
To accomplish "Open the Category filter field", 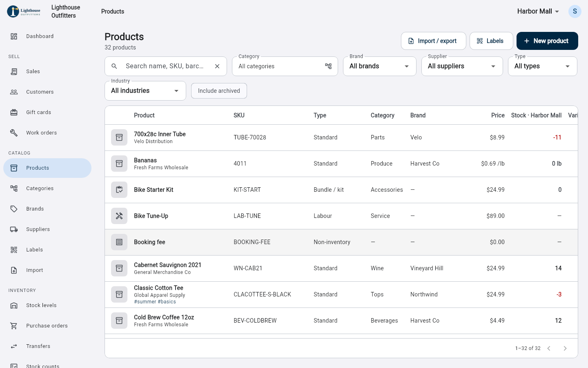I will point(285,66).
